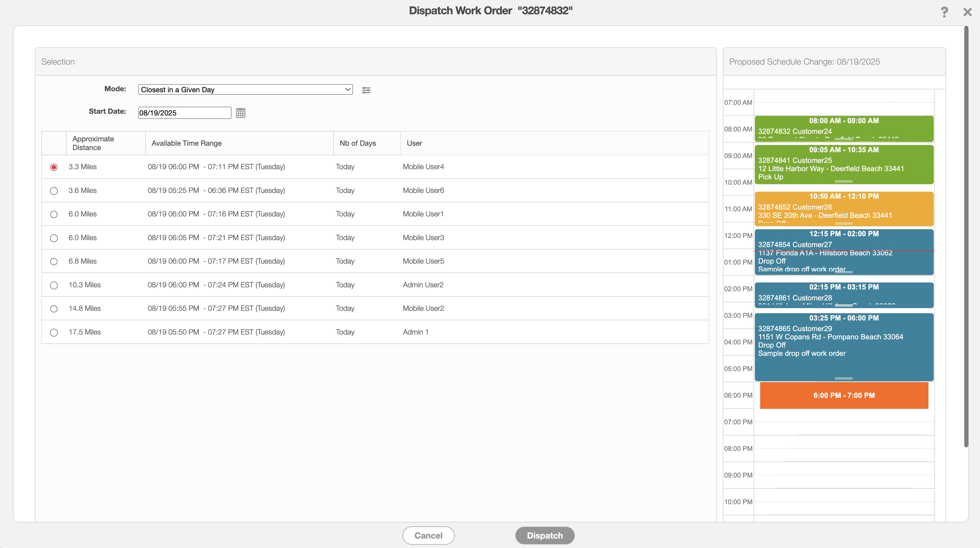Click the dialog vertical scrollbar
This screenshot has height=548, width=980.
[x=966, y=236]
